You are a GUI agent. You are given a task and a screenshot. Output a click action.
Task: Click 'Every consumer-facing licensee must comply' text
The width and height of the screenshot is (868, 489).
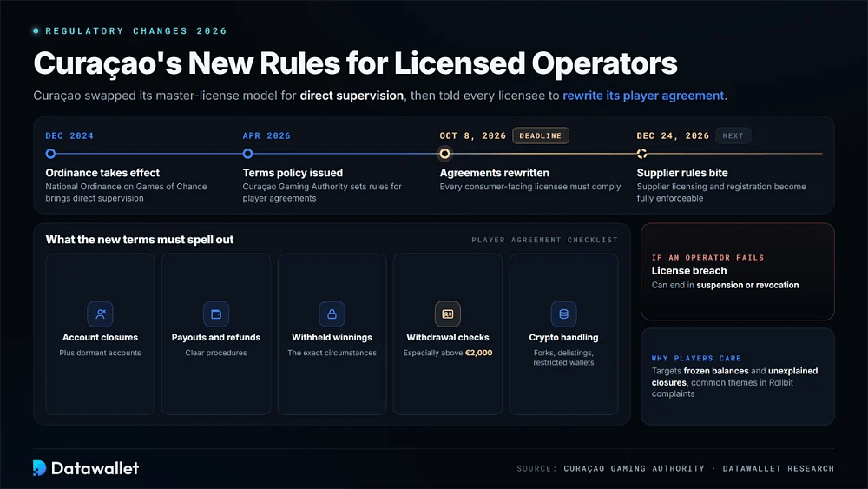coord(530,187)
